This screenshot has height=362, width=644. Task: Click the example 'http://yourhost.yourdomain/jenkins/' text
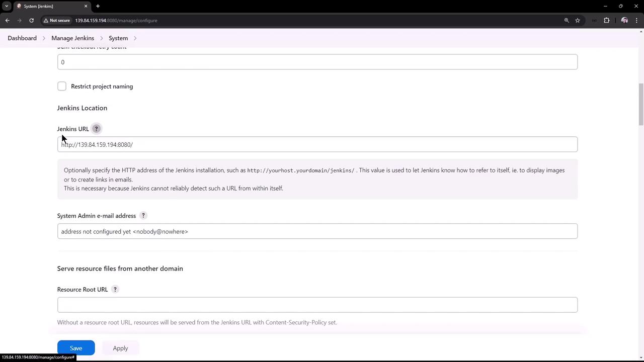pyautogui.click(x=301, y=170)
